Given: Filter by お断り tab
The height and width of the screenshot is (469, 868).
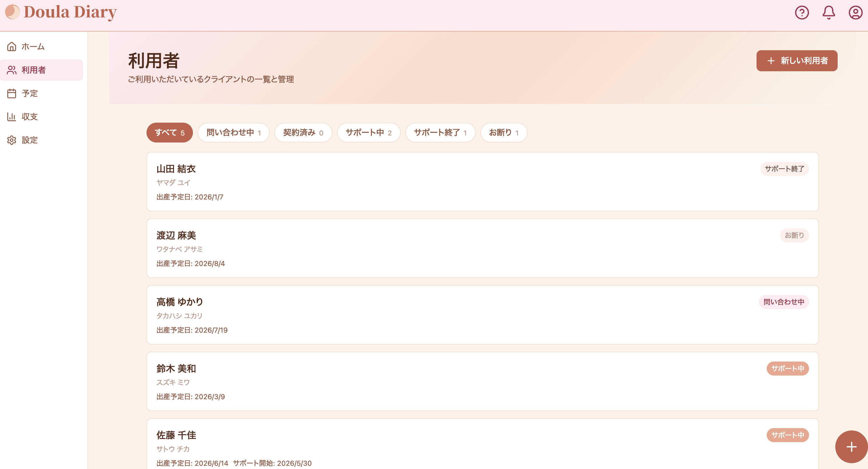Looking at the screenshot, I should pos(504,133).
